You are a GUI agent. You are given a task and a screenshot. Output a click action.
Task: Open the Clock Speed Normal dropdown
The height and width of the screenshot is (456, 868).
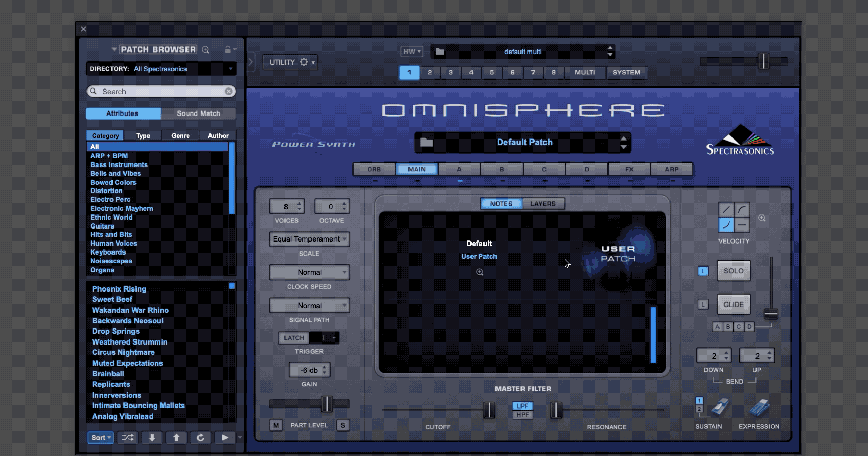(x=309, y=272)
